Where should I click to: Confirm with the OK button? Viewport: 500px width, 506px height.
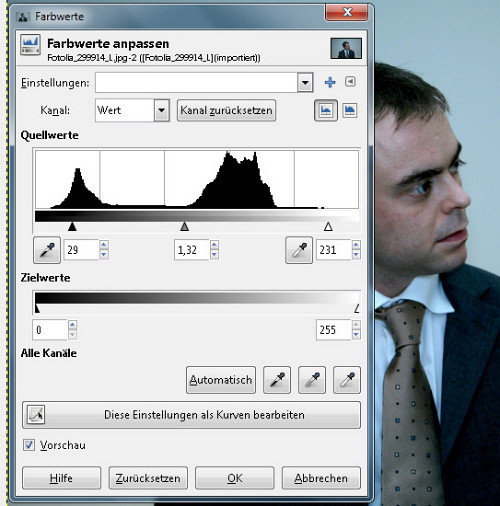pyautogui.click(x=235, y=478)
